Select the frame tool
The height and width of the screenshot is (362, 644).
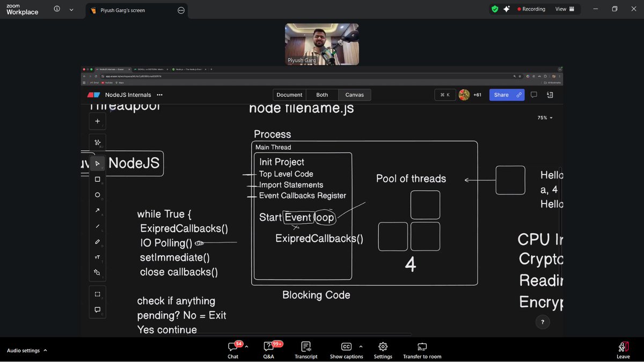97,294
